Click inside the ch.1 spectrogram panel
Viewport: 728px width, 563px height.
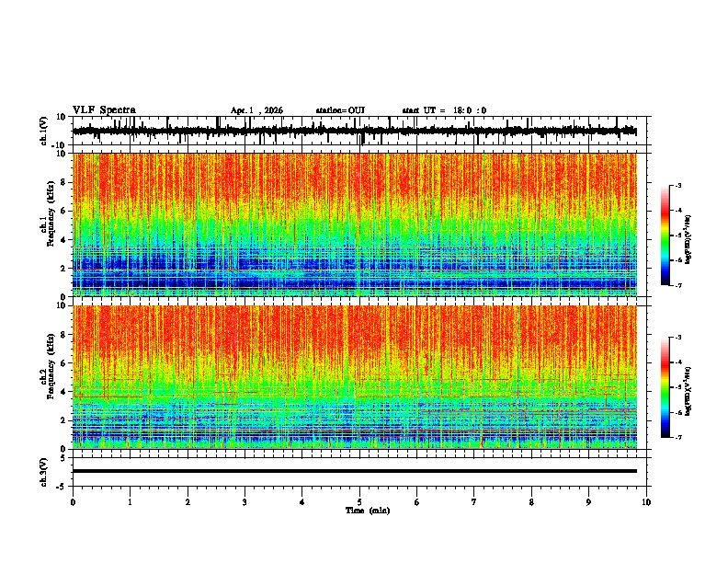point(354,224)
